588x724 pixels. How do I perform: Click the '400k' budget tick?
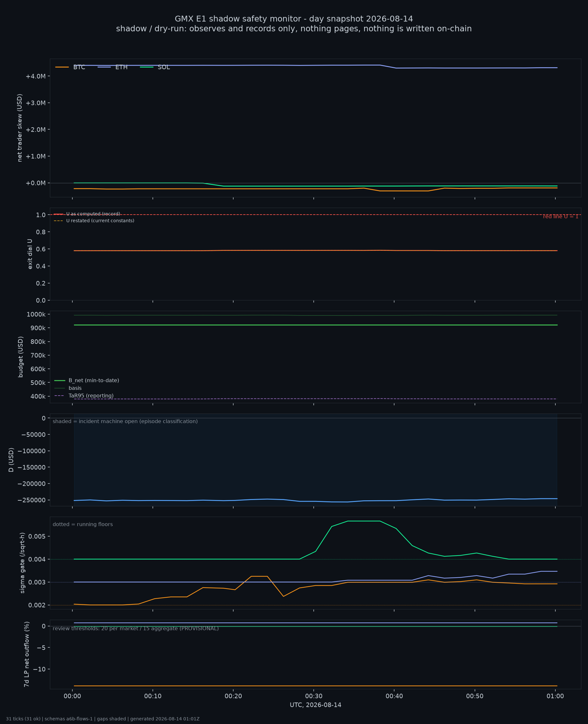coord(38,396)
